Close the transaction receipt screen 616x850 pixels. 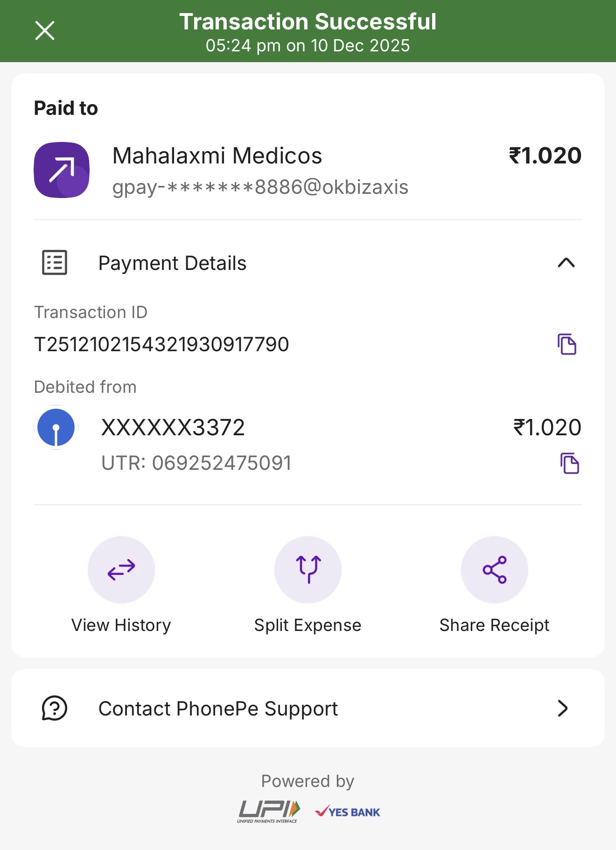[45, 31]
